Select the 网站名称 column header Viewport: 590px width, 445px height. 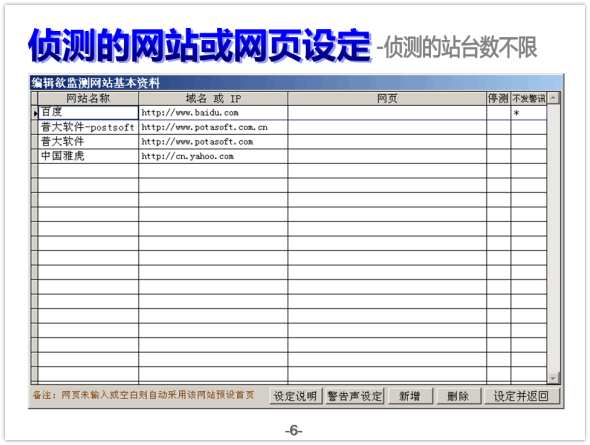click(x=88, y=99)
